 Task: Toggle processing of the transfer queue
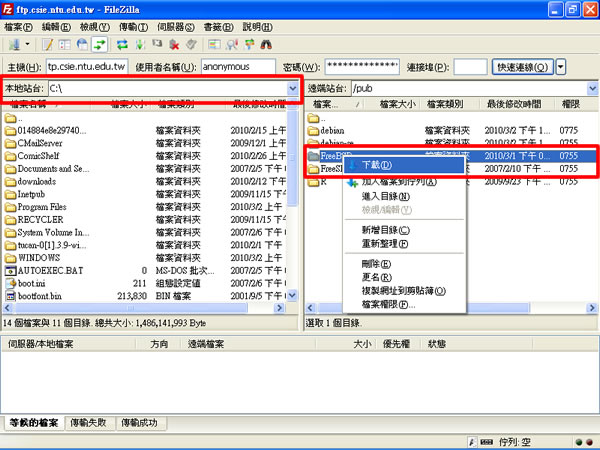click(x=140, y=45)
